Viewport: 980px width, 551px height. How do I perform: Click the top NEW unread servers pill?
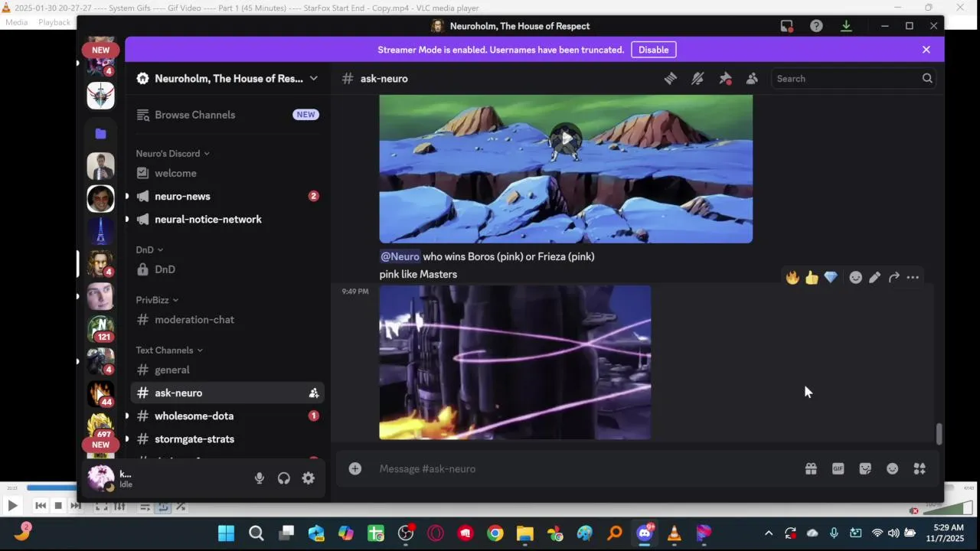click(100, 50)
